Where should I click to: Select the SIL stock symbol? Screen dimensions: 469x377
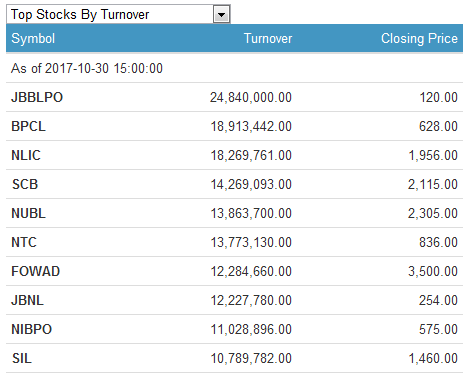click(22, 358)
